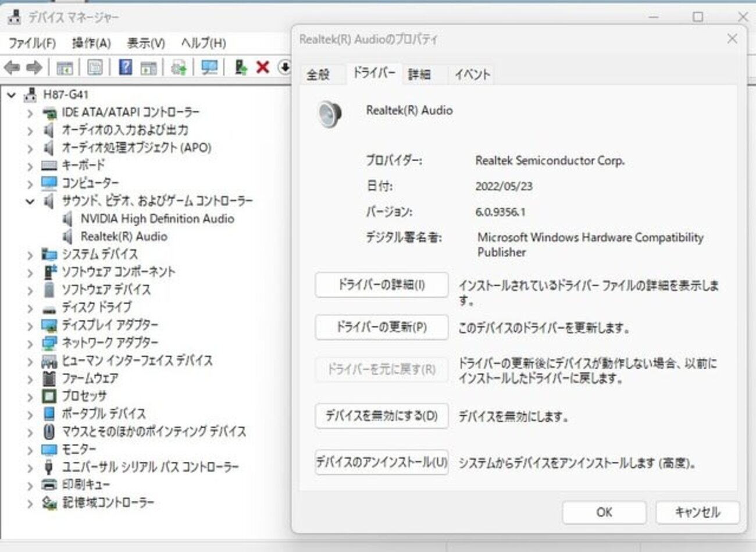Viewport: 756px width, 552px height.
Task: Click the ドライバーの更新(P) button
Action: [x=381, y=327]
